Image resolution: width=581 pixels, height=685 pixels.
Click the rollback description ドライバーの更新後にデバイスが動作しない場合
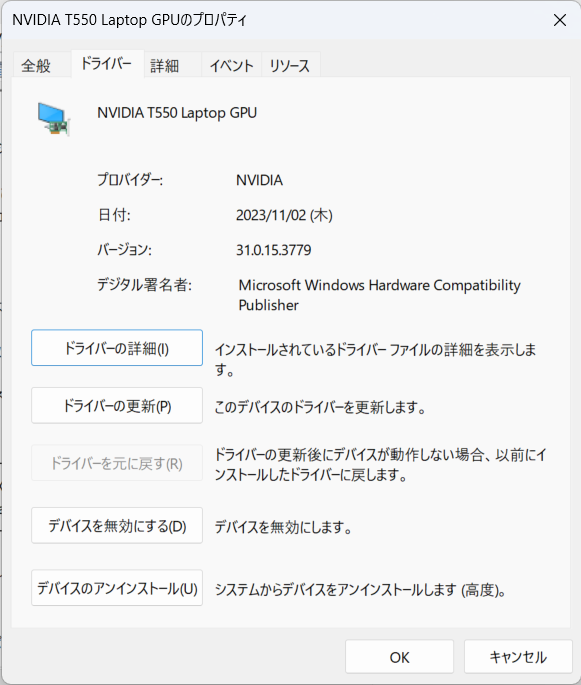tap(380, 464)
